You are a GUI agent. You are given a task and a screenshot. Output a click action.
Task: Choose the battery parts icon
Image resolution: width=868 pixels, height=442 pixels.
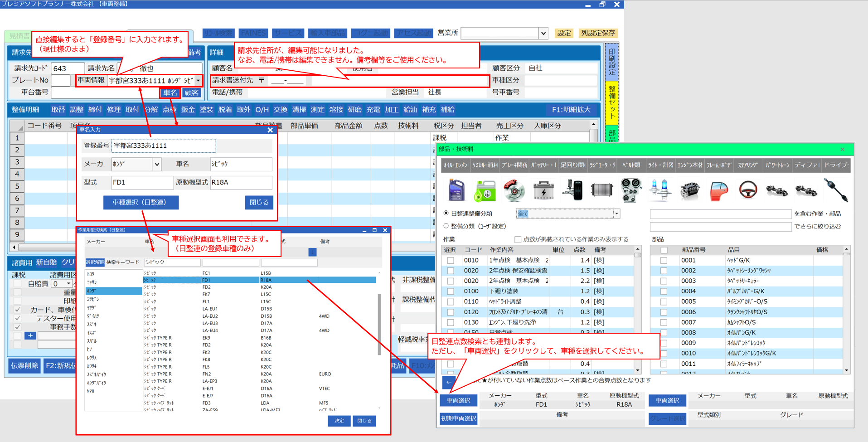[543, 190]
